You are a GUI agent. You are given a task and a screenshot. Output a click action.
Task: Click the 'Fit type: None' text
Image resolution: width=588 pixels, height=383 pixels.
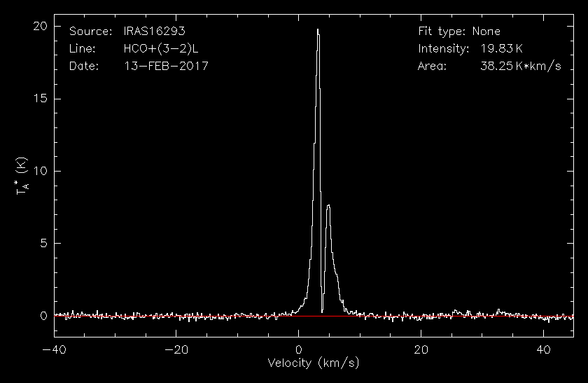click(459, 32)
